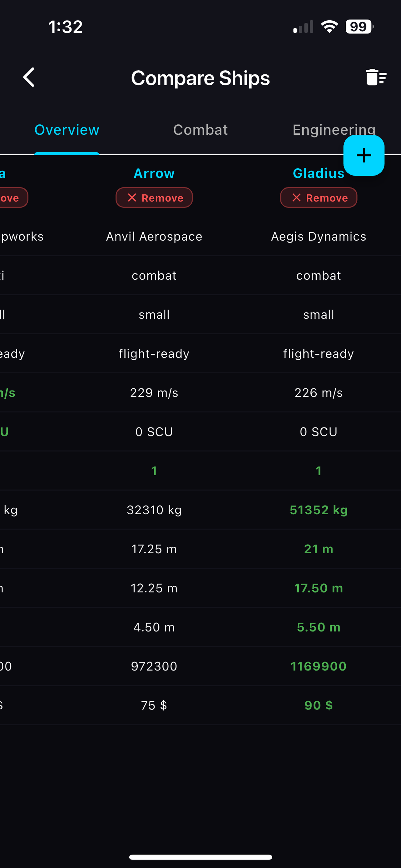Tap the Wi-Fi icon in status bar

(x=329, y=27)
